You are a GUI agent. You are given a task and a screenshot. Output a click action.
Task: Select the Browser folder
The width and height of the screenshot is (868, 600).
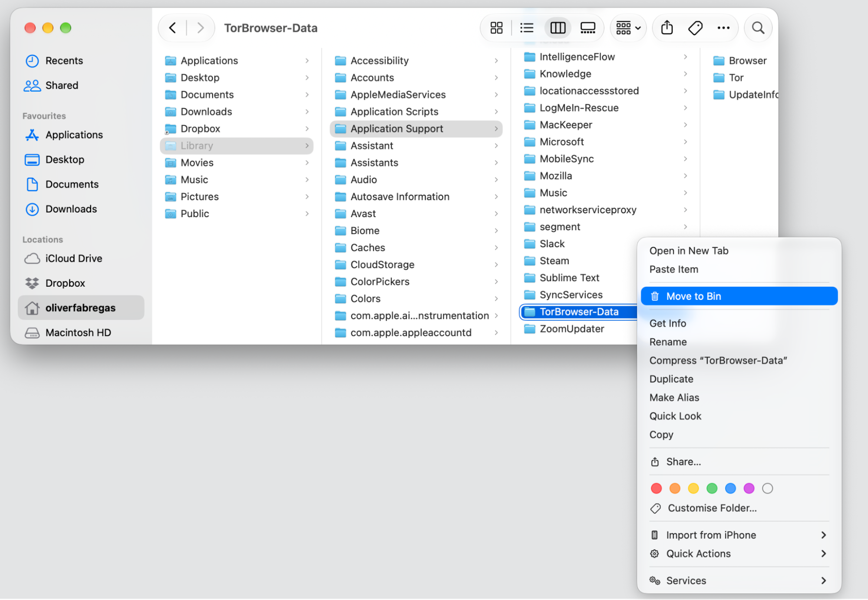740,60
